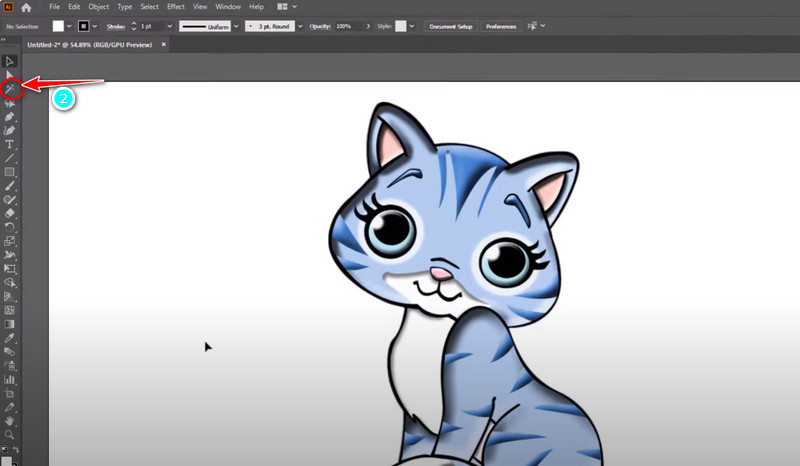800x466 pixels.
Task: Expand the fill color dropdown arrow
Action: pyautogui.click(x=69, y=26)
